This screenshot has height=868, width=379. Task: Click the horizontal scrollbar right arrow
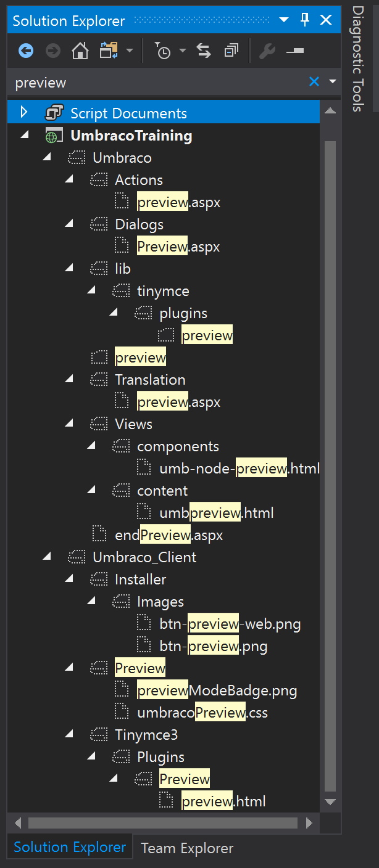pos(309,823)
